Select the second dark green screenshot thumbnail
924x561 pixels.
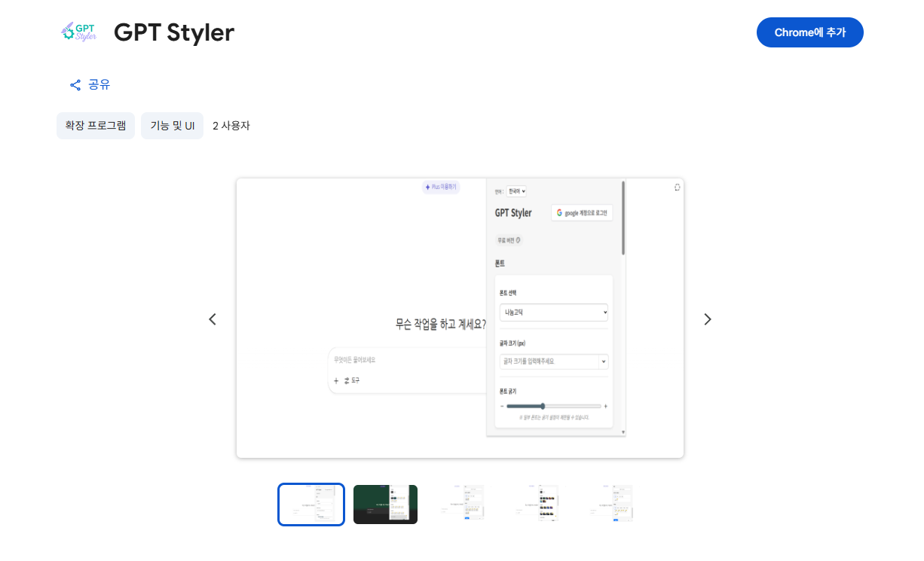tap(385, 505)
